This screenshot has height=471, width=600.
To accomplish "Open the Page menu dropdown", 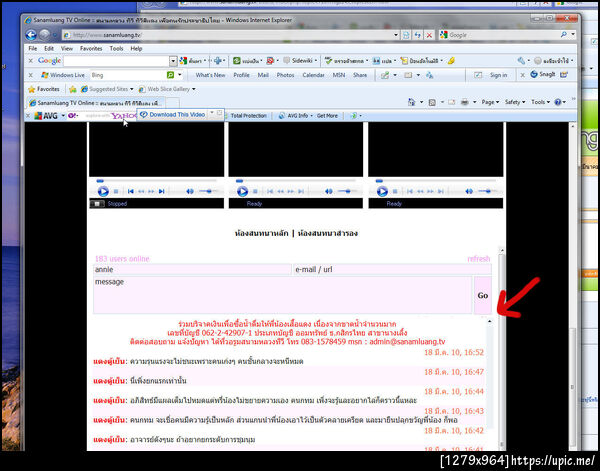I will [490, 102].
